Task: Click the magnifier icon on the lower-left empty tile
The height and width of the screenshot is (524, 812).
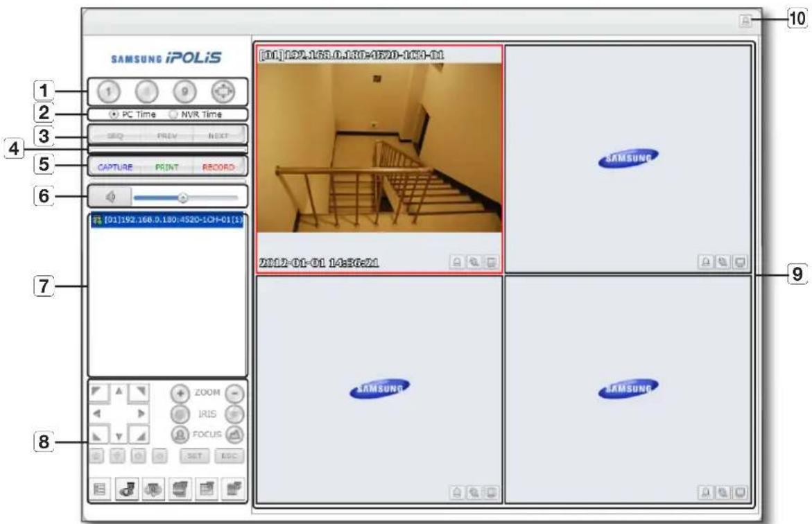Action: coord(474,492)
